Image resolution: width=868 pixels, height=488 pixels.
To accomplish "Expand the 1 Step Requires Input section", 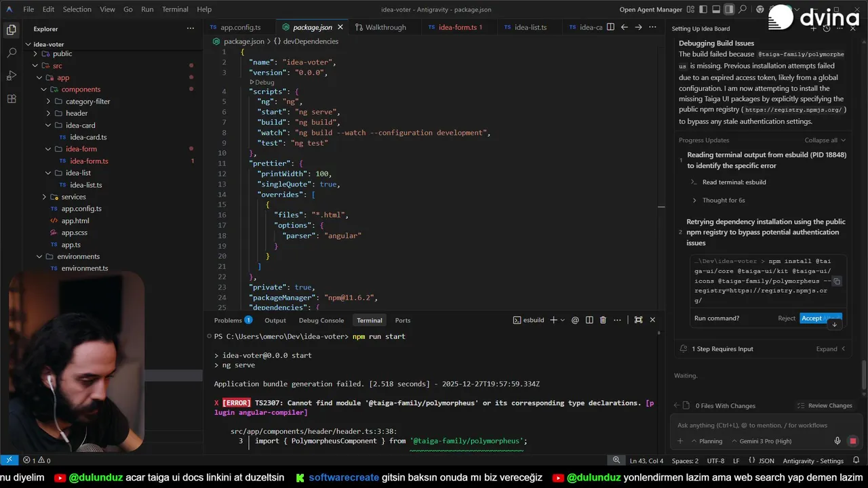I will tap(830, 349).
